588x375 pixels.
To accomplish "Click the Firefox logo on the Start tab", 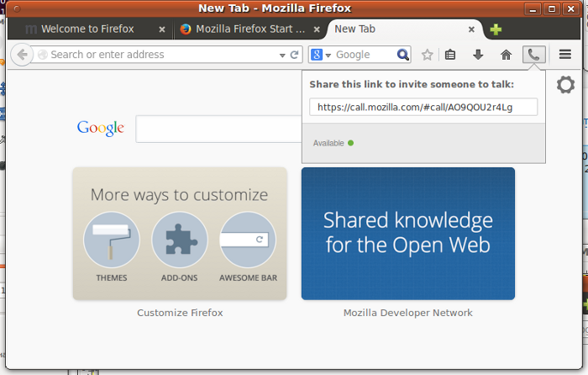I will [186, 29].
